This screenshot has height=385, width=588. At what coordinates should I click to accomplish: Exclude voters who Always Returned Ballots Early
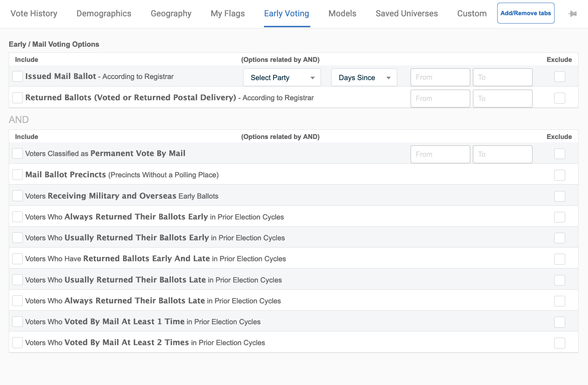click(x=560, y=217)
